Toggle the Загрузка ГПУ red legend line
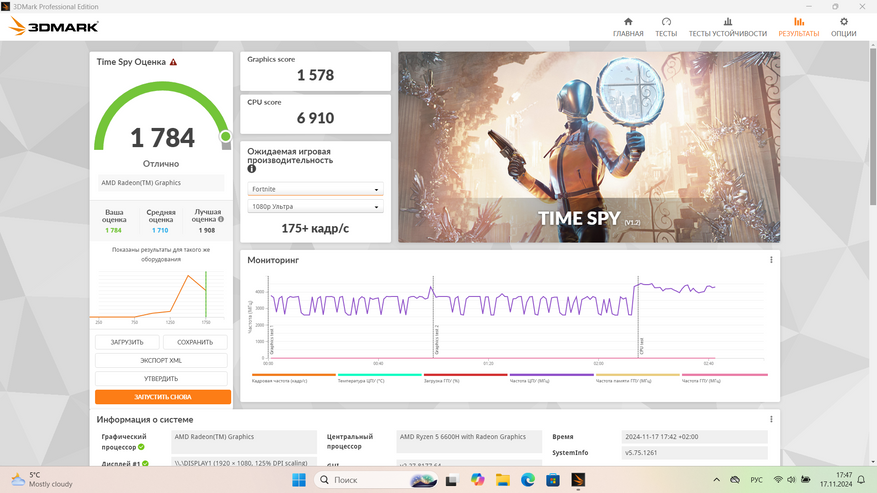 coord(465,375)
